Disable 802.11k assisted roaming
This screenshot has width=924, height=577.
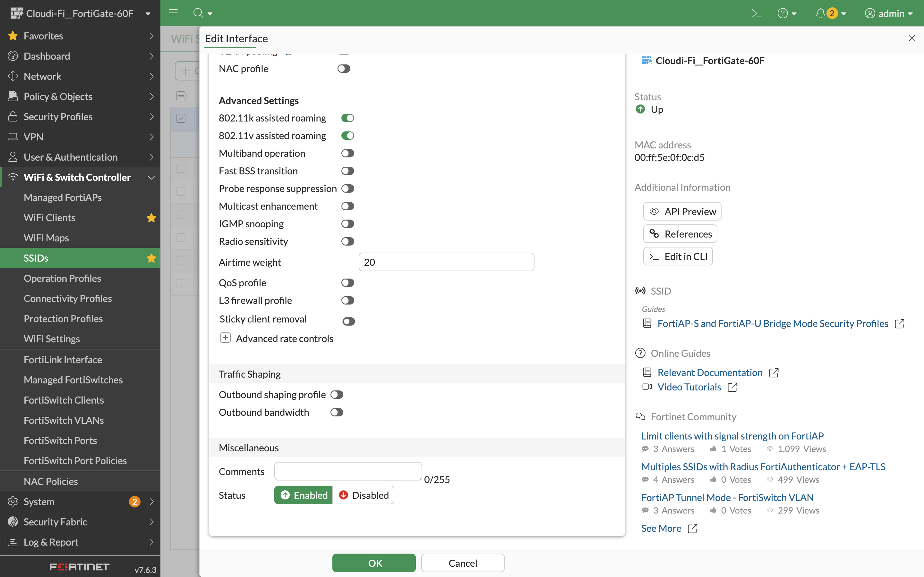[347, 118]
